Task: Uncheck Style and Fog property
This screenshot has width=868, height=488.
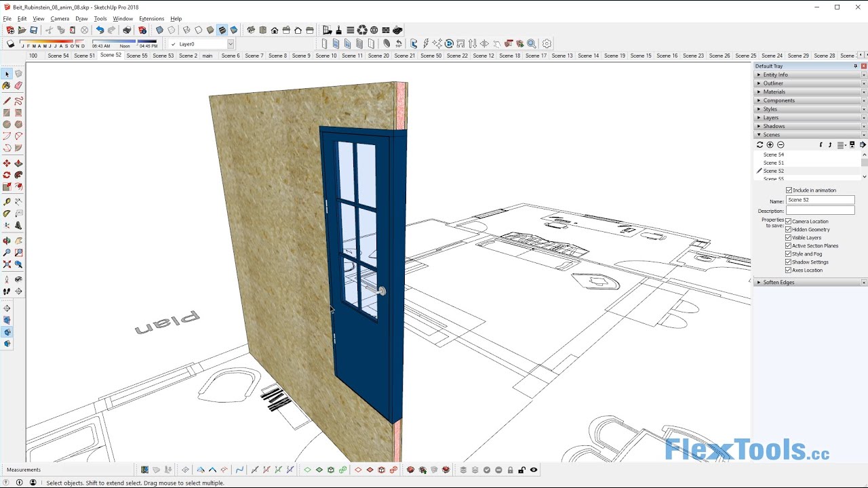Action: (788, 254)
